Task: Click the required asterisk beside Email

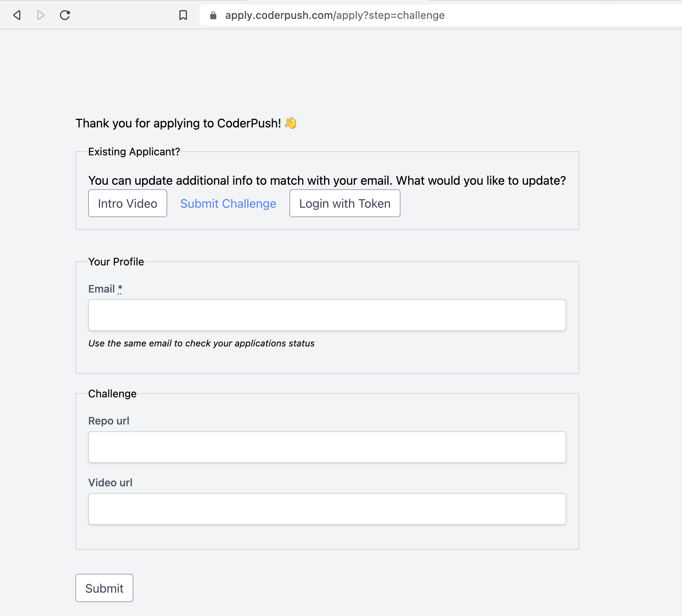Action: click(x=120, y=288)
